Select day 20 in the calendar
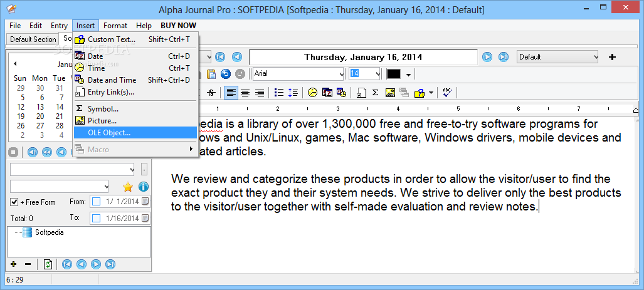This screenshot has width=644, height=290. pos(40,116)
